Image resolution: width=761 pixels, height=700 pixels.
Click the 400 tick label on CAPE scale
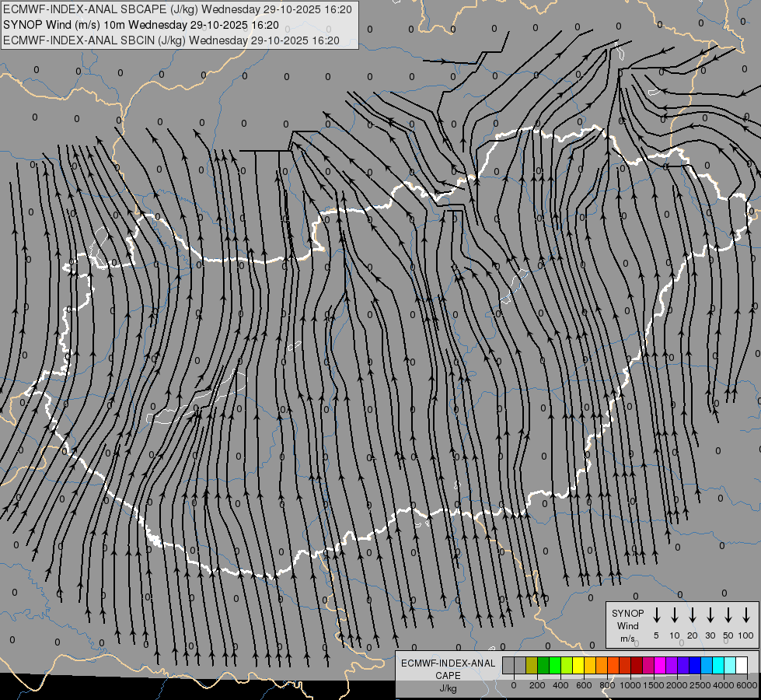(x=560, y=685)
